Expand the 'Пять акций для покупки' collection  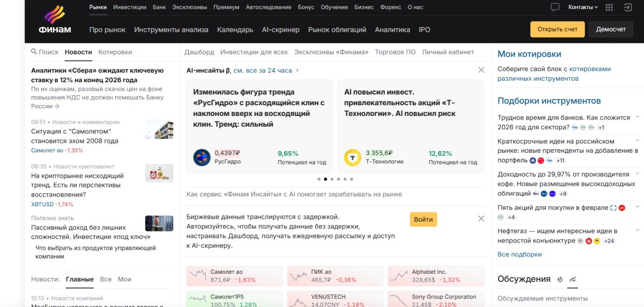[x=637, y=207]
